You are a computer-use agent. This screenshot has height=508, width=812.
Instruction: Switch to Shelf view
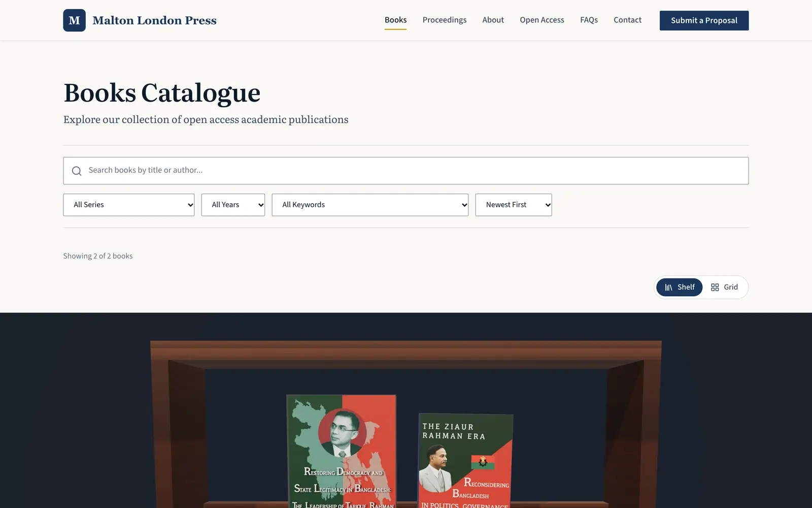coord(679,287)
